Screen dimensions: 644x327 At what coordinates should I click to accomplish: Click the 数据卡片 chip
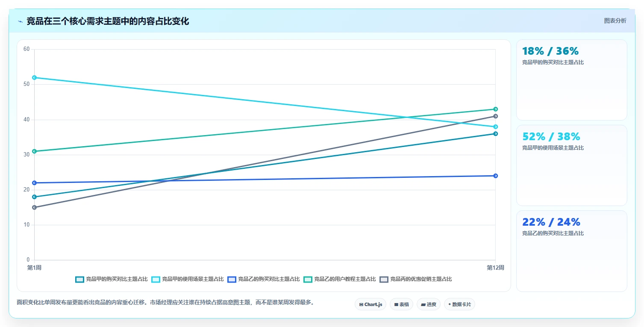[459, 304]
